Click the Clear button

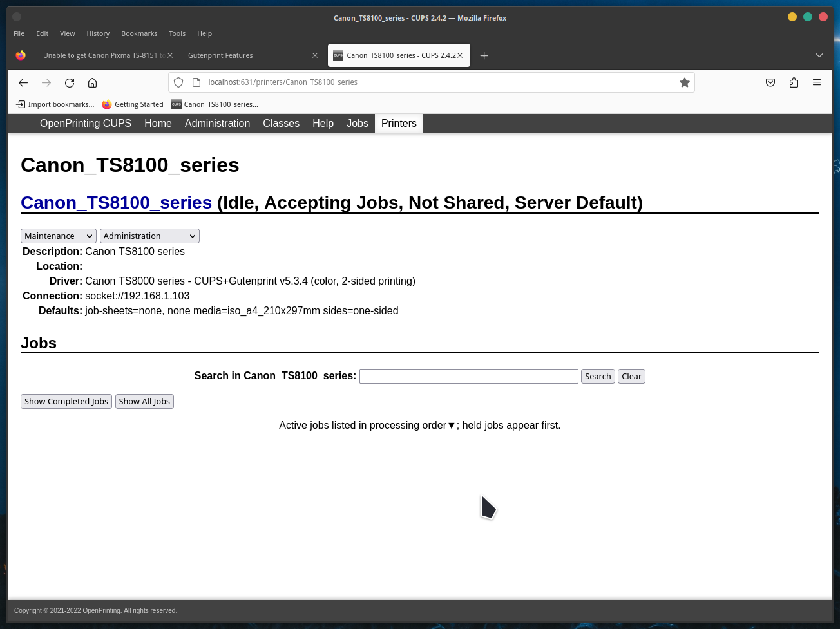pyautogui.click(x=631, y=376)
